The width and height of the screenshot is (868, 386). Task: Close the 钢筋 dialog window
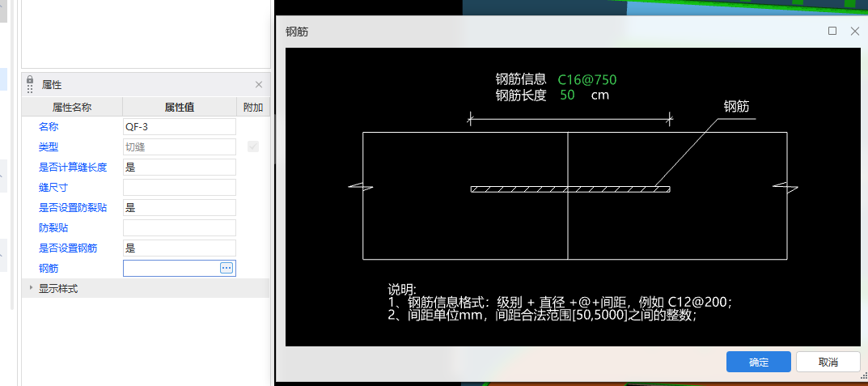click(854, 31)
